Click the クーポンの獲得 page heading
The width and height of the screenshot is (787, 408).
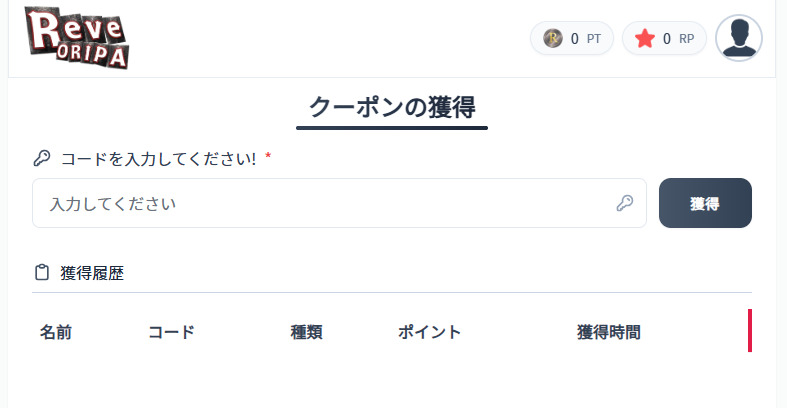392,107
